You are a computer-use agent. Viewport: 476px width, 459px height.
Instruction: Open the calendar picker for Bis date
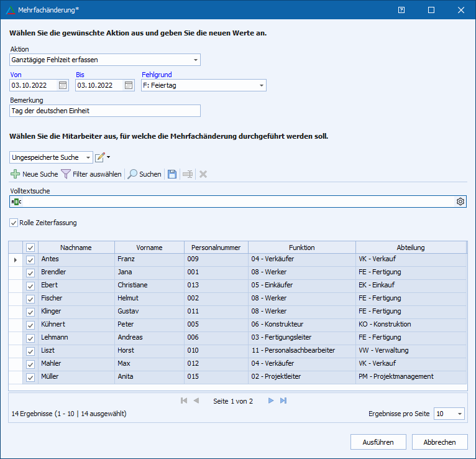click(x=129, y=85)
